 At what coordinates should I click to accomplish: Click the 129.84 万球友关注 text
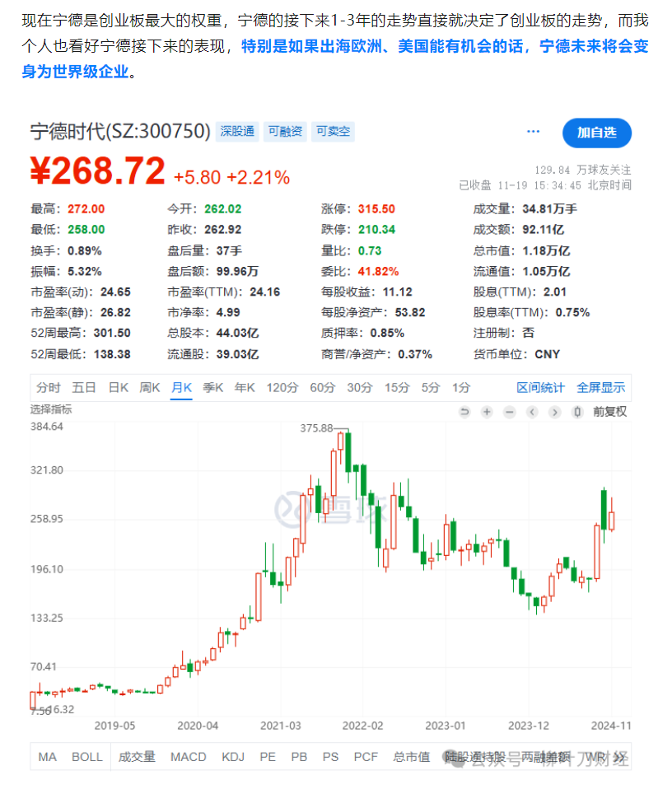click(583, 170)
